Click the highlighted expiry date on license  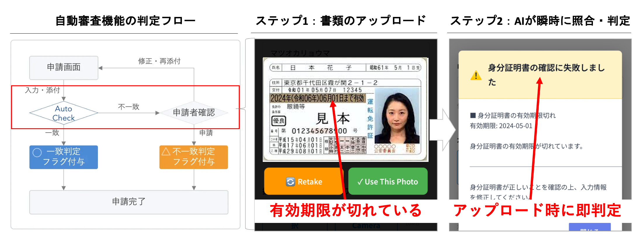coord(318,98)
